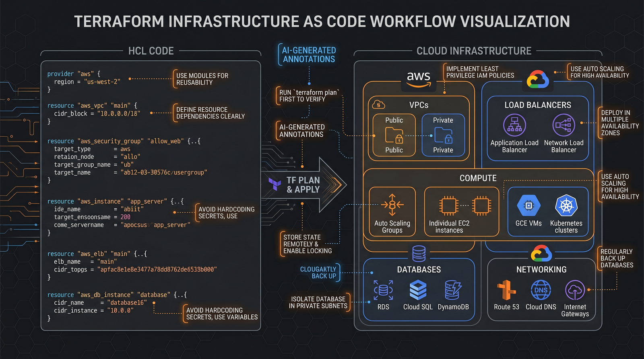
Task: Click the VPCs cloud icon
Action: pyautogui.click(x=378, y=105)
